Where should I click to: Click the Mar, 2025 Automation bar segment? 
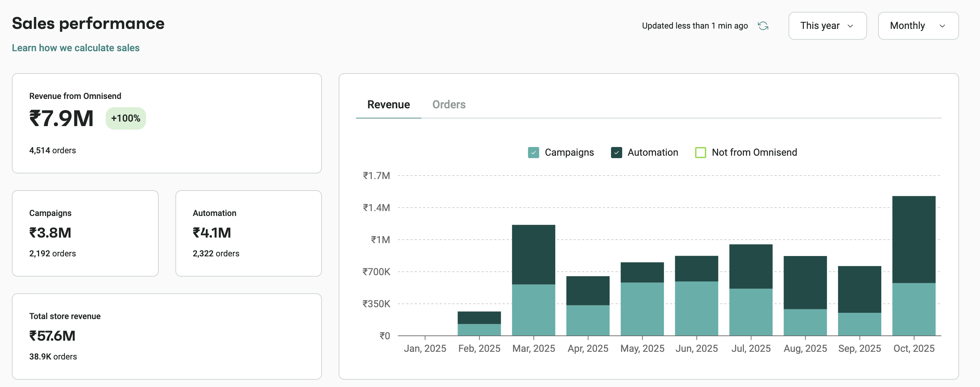(x=533, y=255)
